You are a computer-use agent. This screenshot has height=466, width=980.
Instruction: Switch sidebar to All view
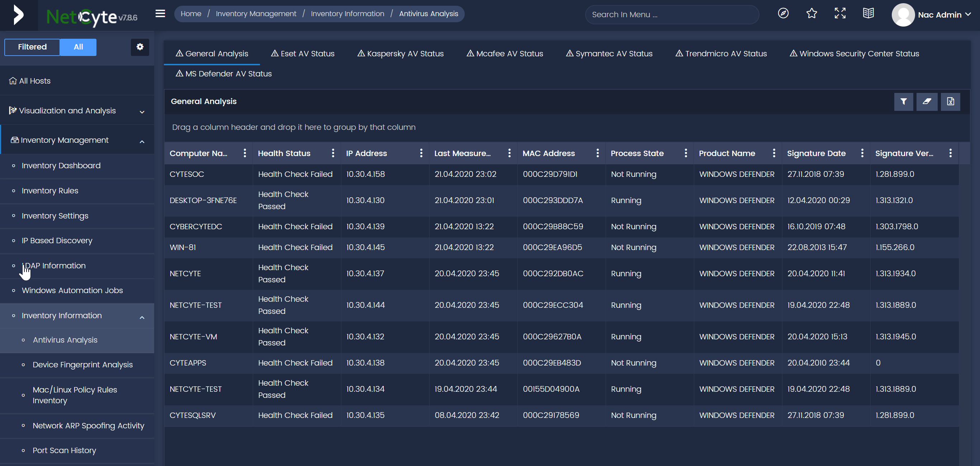(x=78, y=47)
